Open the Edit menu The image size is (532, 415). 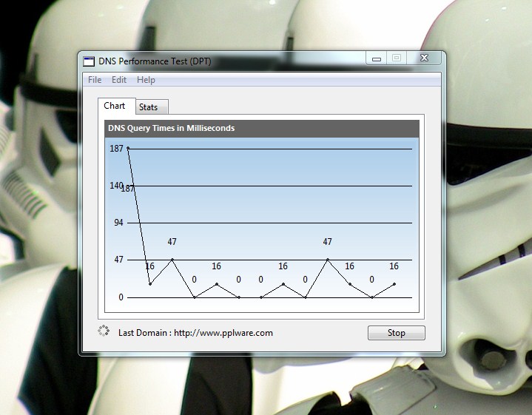pyautogui.click(x=119, y=80)
